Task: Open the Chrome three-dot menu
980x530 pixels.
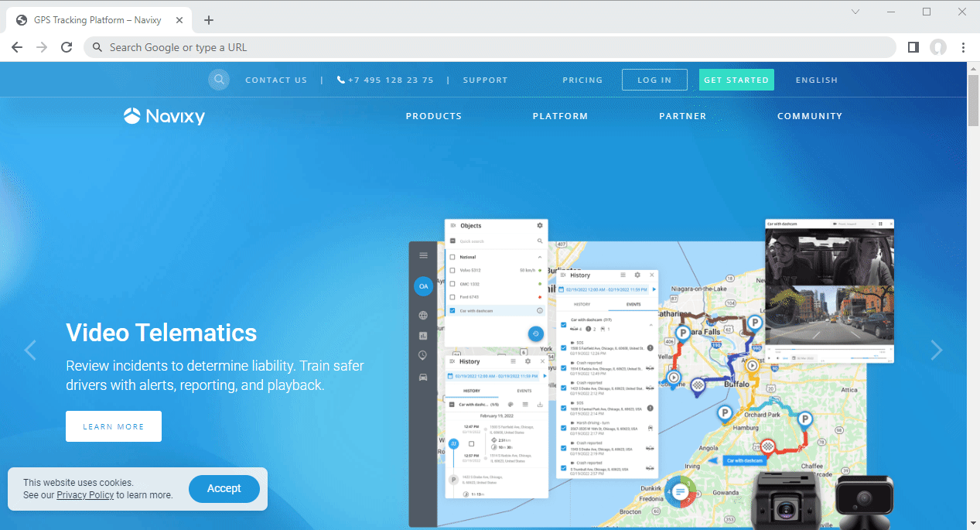Action: [964, 47]
